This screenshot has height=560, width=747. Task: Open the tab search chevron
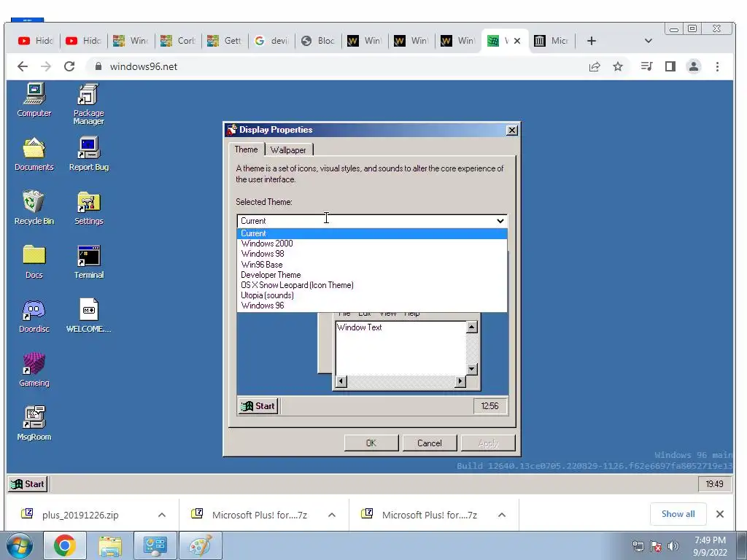pyautogui.click(x=648, y=41)
